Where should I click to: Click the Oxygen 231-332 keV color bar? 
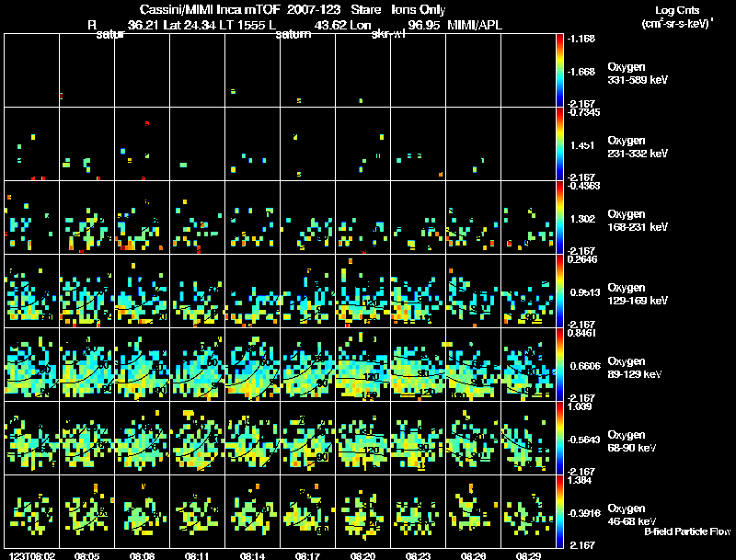pyautogui.click(x=560, y=144)
